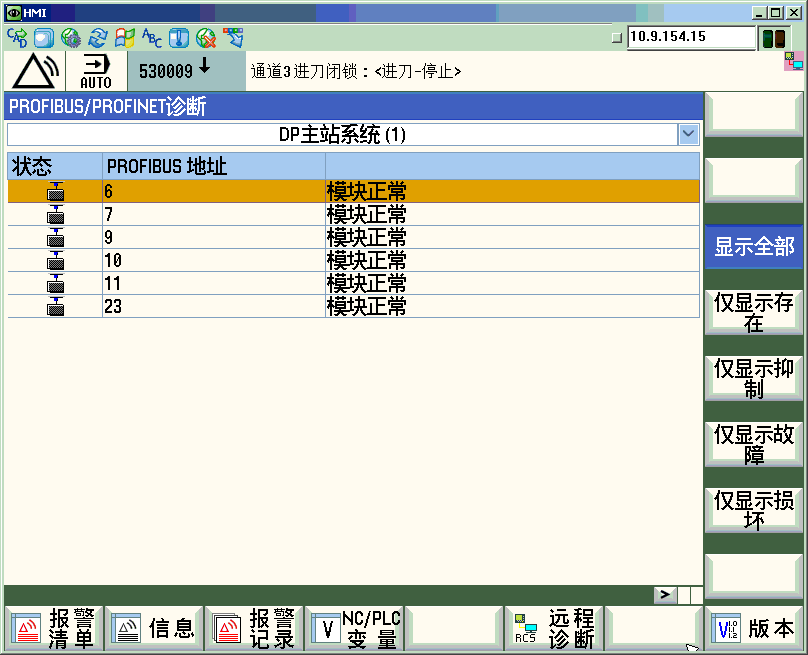Maximize the HMI window
Image resolution: width=808 pixels, height=655 pixels.
tap(777, 12)
